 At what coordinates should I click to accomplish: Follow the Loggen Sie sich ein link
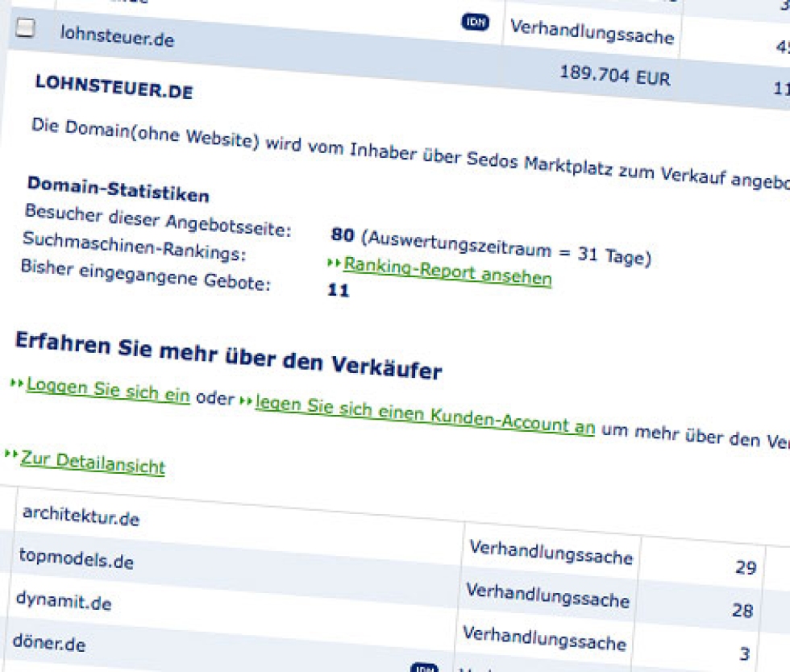point(108,390)
